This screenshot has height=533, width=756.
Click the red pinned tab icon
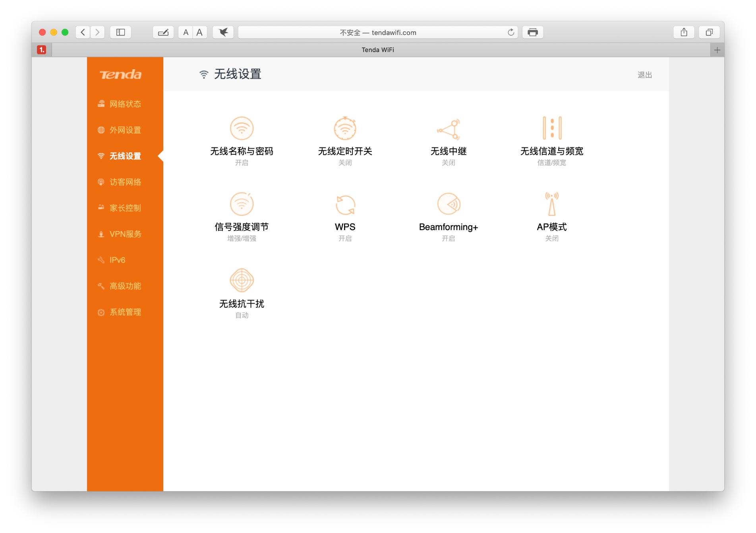point(42,50)
